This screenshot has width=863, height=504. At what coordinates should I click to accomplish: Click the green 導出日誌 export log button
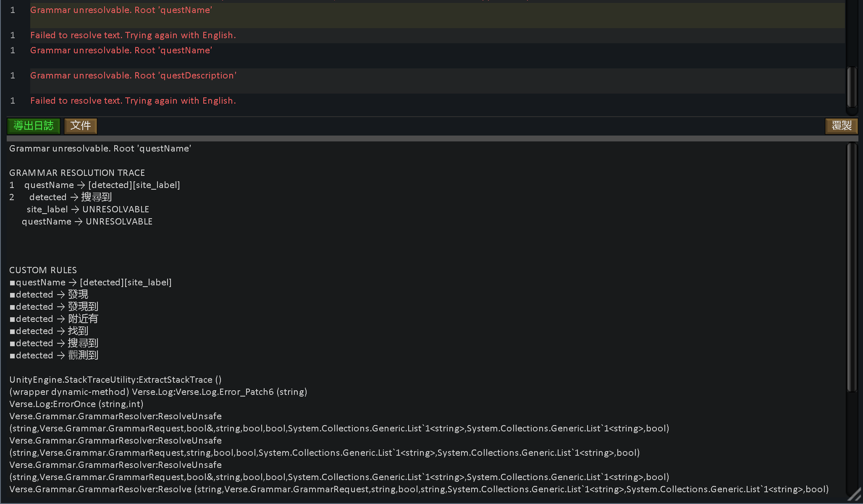pos(34,126)
